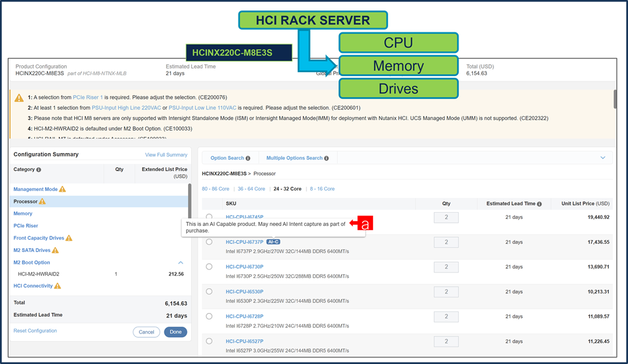
Task: Open the HCI-CPU-I6527P SKU link
Action: [244, 341]
